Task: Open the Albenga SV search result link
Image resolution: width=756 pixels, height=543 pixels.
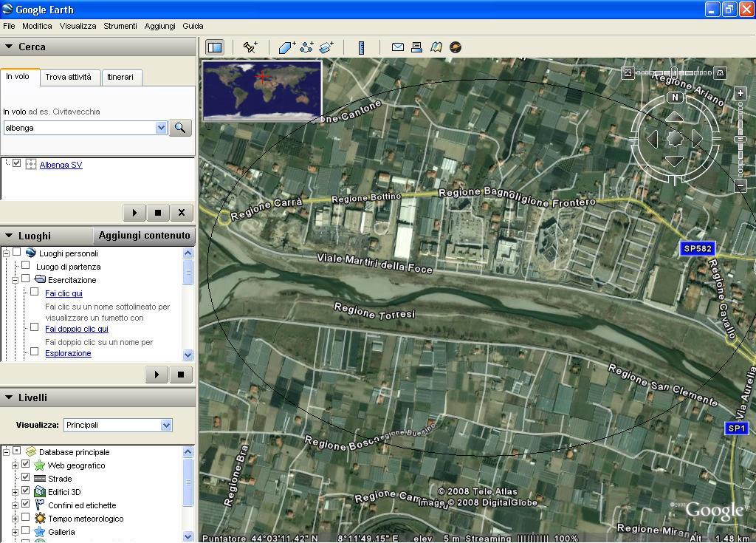Action: tap(61, 165)
